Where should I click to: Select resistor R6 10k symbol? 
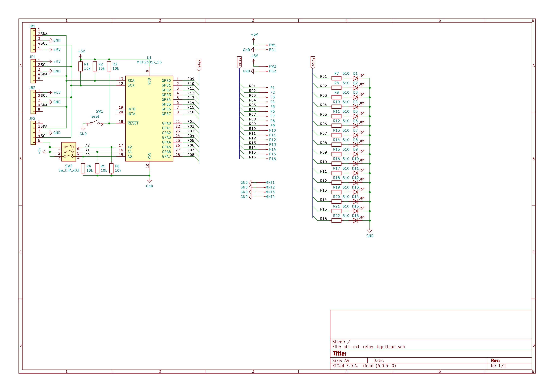(111, 168)
